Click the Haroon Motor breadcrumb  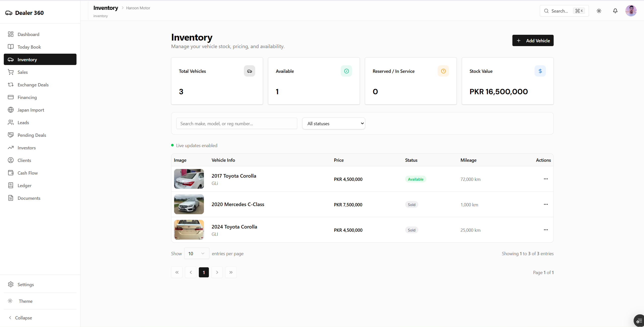pos(138,8)
